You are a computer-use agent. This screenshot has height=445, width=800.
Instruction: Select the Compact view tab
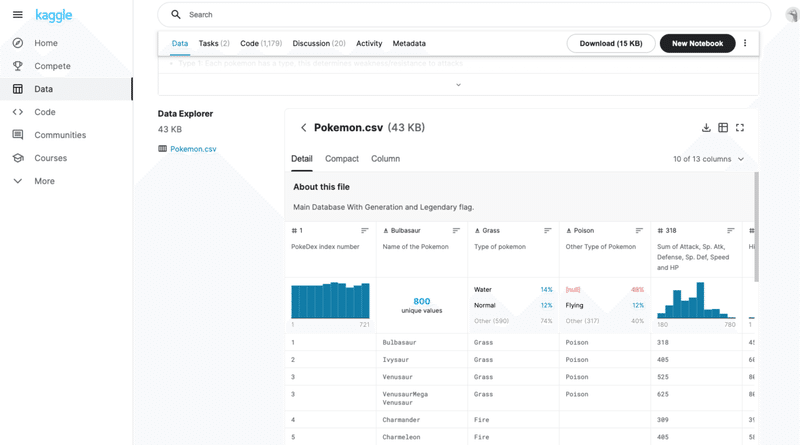tap(342, 159)
